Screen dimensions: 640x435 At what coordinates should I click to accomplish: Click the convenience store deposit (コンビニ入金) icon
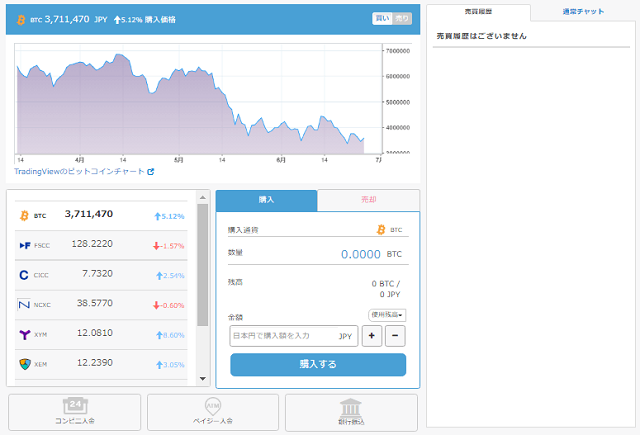pos(74,405)
